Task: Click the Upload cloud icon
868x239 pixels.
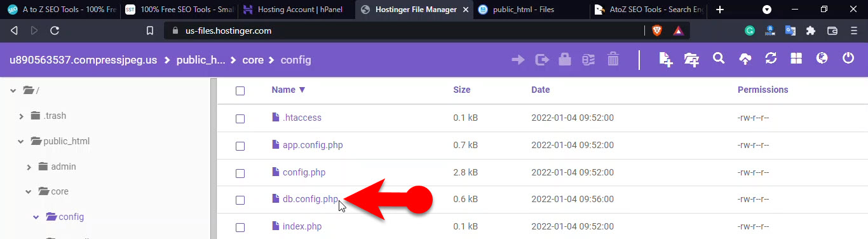Action: [x=745, y=59]
